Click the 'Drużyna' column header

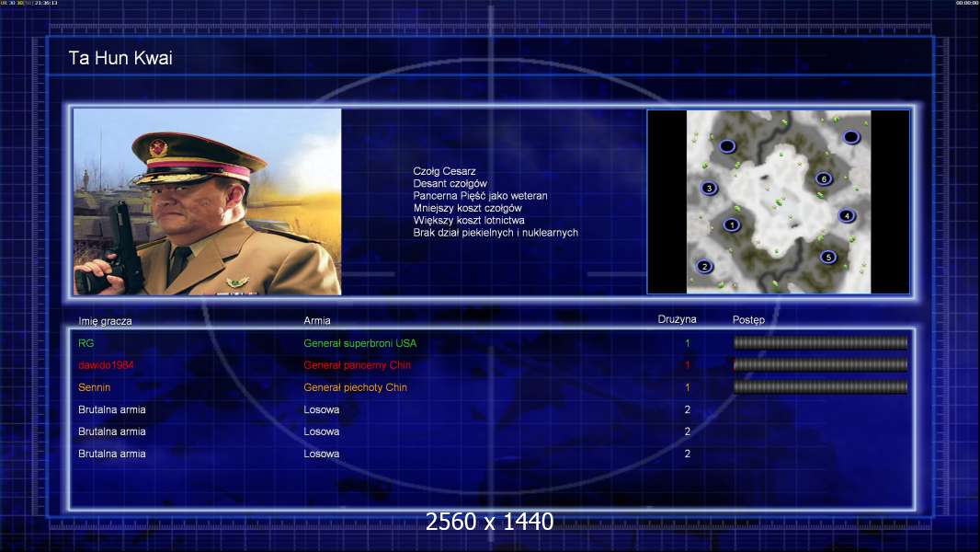677,319
